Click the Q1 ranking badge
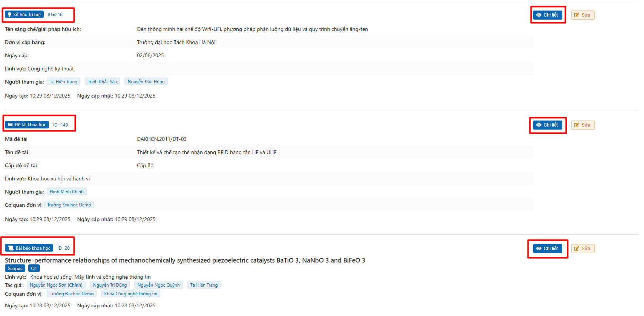The height and width of the screenshot is (316, 644). [x=34, y=269]
